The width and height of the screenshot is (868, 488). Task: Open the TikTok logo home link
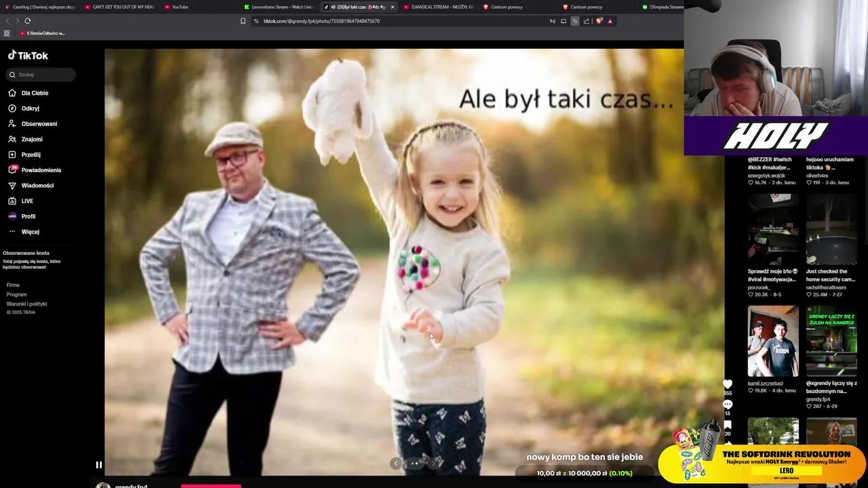[x=28, y=56]
